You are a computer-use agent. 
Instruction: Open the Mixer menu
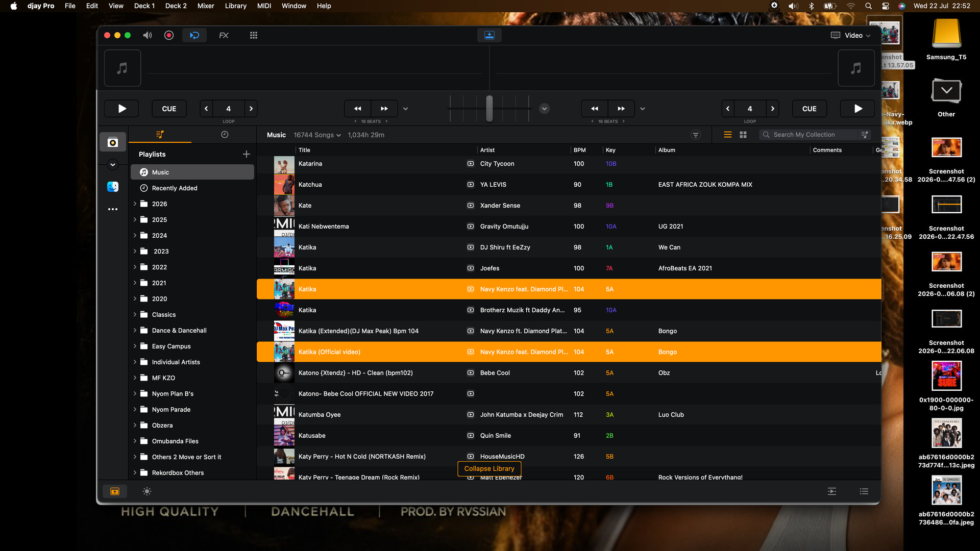206,6
